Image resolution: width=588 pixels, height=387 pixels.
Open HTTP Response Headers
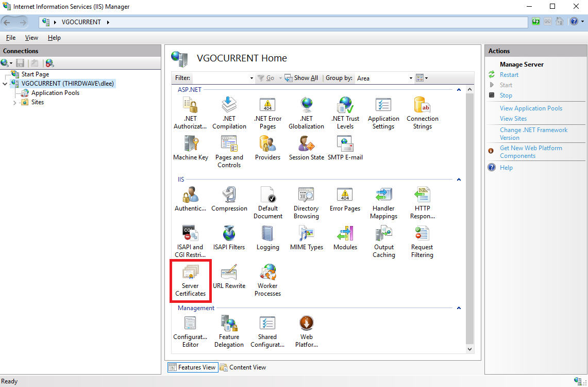click(422, 203)
